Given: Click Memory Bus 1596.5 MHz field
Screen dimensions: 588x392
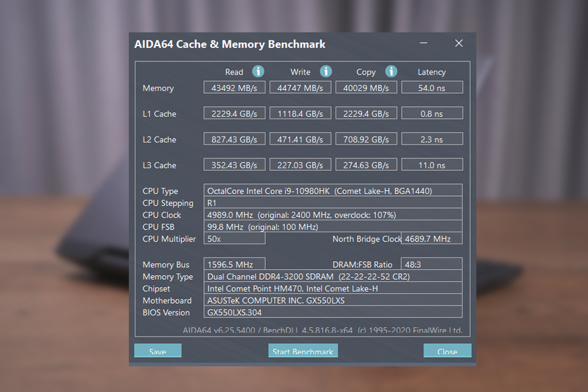Looking at the screenshot, I should pos(235,263).
